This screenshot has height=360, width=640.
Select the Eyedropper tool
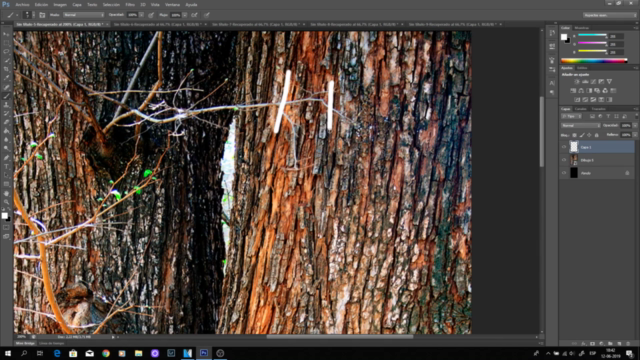click(6, 78)
